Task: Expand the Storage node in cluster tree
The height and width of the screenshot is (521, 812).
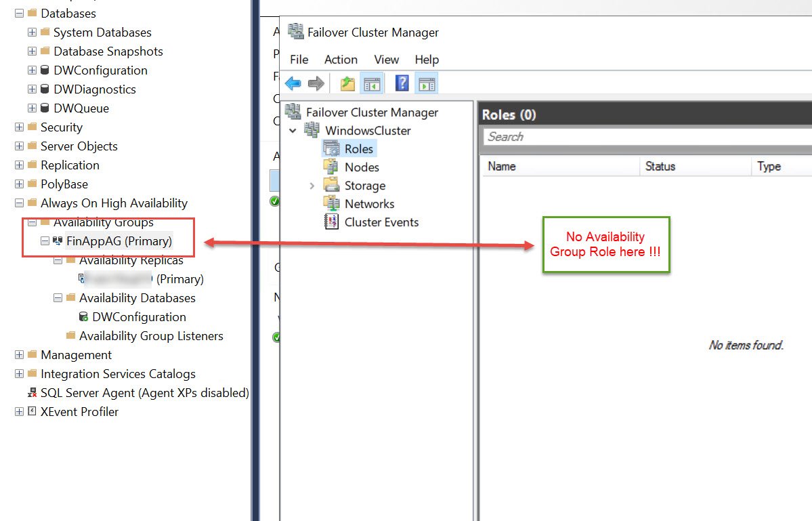Action: click(x=312, y=186)
